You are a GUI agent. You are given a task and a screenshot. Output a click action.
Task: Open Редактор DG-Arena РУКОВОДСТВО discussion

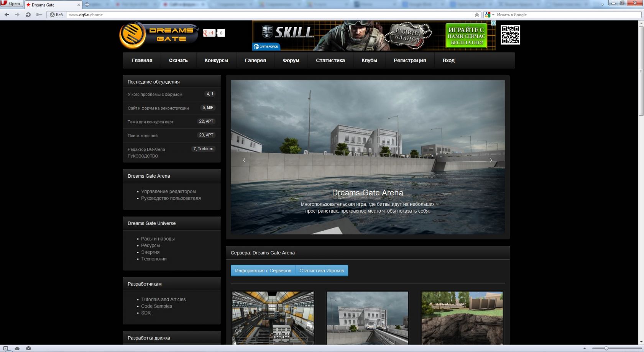coord(146,153)
